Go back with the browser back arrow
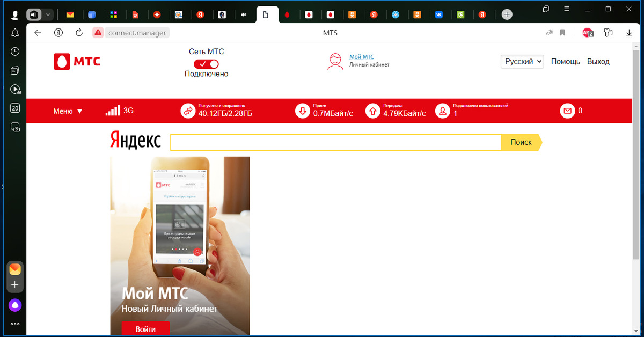 point(38,33)
